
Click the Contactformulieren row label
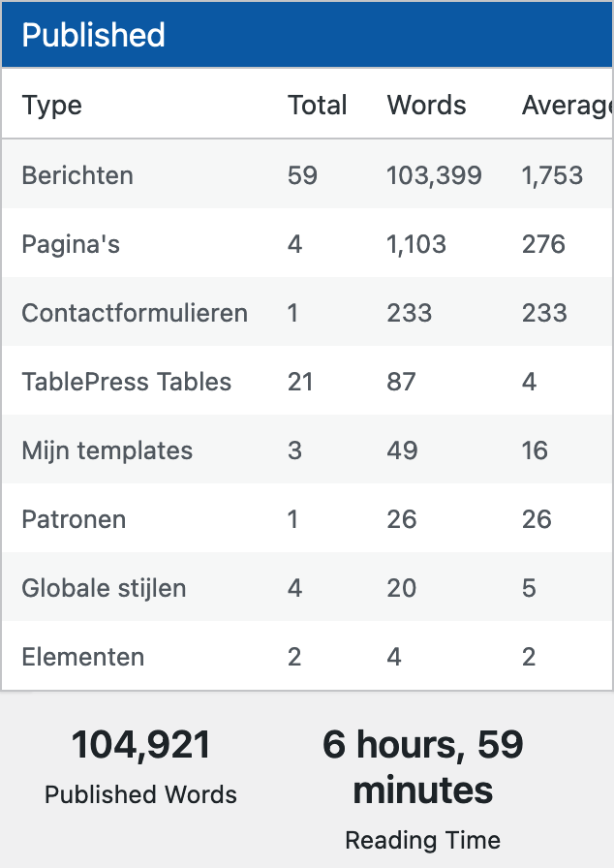point(135,313)
